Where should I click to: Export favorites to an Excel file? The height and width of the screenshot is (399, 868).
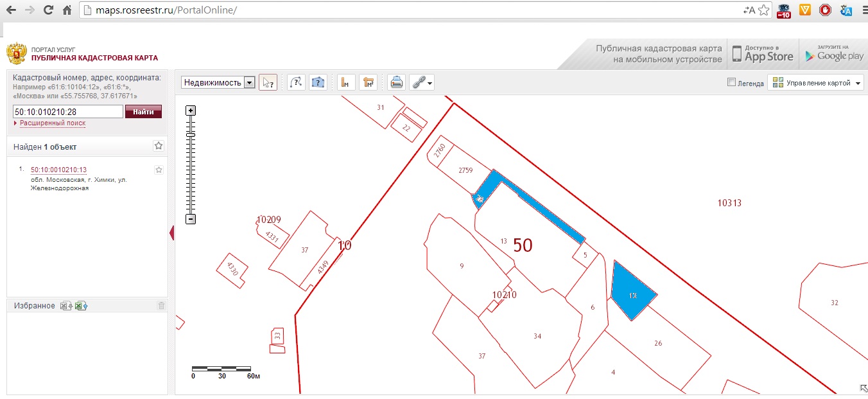click(65, 306)
